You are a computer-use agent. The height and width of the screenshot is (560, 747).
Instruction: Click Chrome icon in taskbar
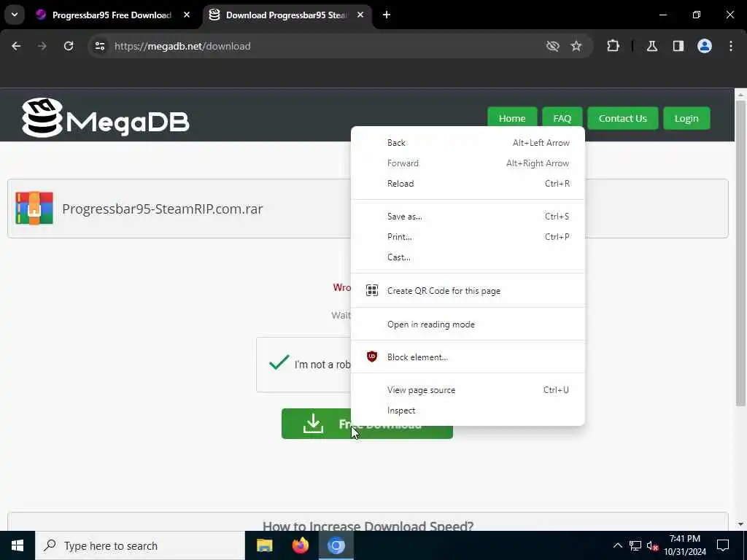coord(336,545)
